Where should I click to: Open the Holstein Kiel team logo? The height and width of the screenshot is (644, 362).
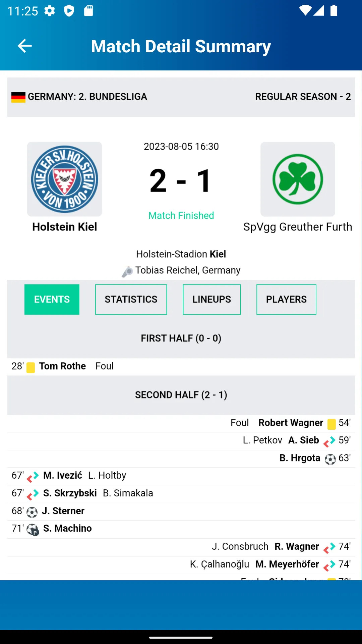click(x=64, y=179)
